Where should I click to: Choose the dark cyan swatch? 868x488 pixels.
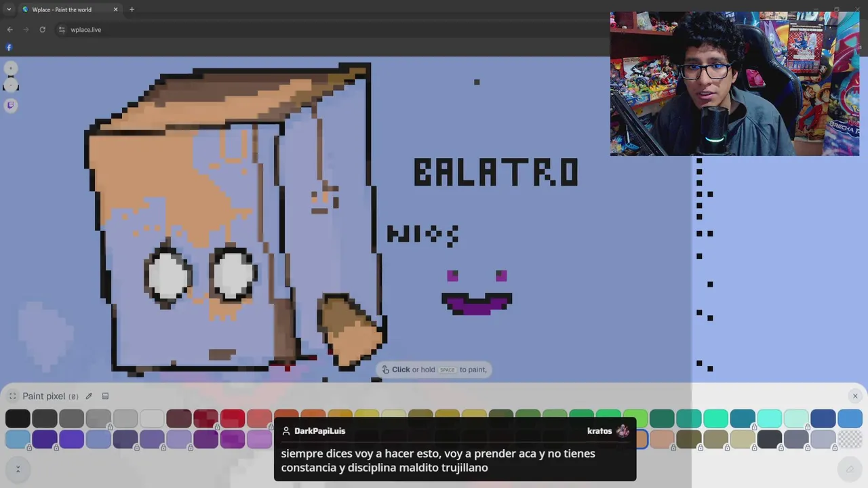(743, 419)
